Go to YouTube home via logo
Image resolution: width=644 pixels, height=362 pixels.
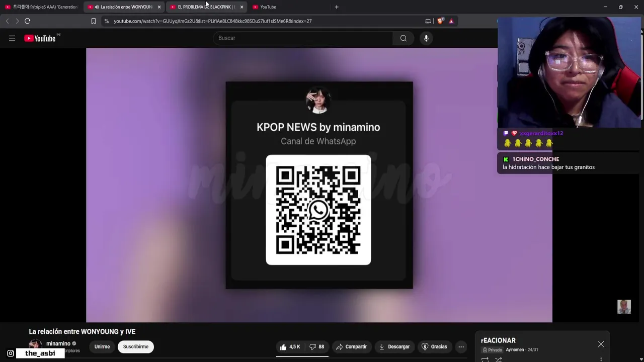pos(40,38)
